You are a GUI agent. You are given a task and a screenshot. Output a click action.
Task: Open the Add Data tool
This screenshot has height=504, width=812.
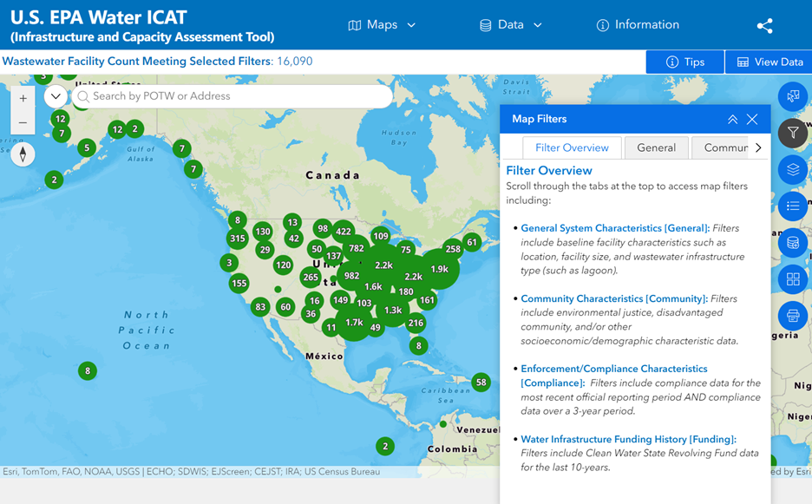[x=792, y=243]
